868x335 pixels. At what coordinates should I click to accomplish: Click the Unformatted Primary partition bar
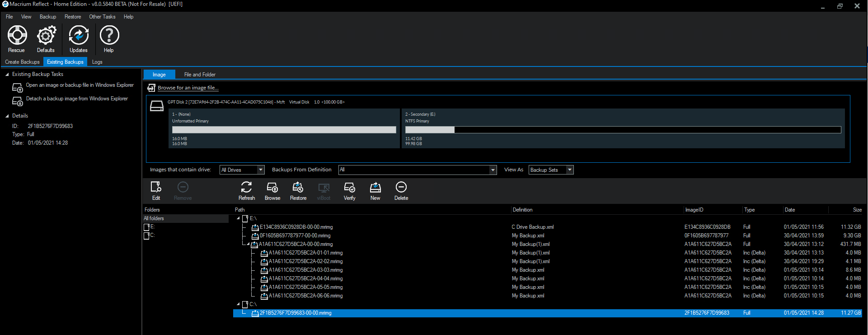coord(284,130)
